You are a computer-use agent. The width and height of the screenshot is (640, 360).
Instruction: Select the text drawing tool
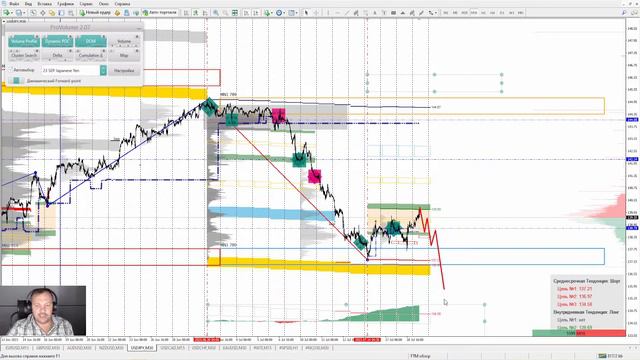click(x=375, y=13)
